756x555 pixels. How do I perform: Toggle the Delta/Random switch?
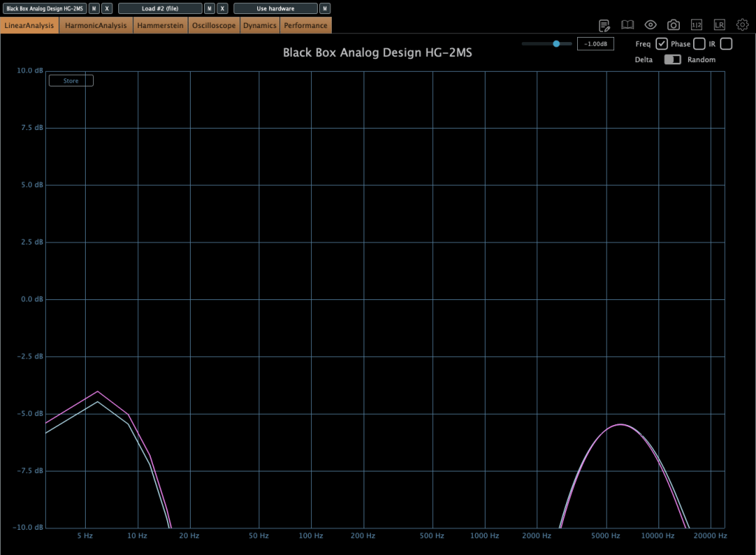pyautogui.click(x=672, y=60)
